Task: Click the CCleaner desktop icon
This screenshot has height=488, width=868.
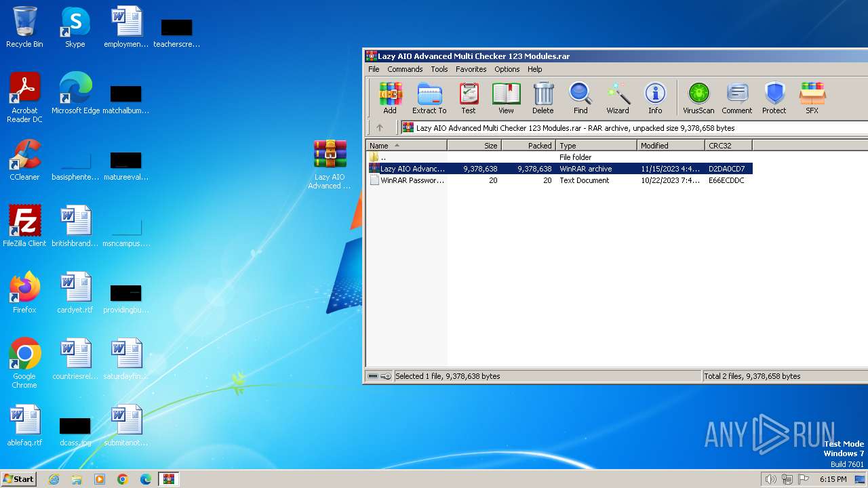Action: tap(24, 161)
